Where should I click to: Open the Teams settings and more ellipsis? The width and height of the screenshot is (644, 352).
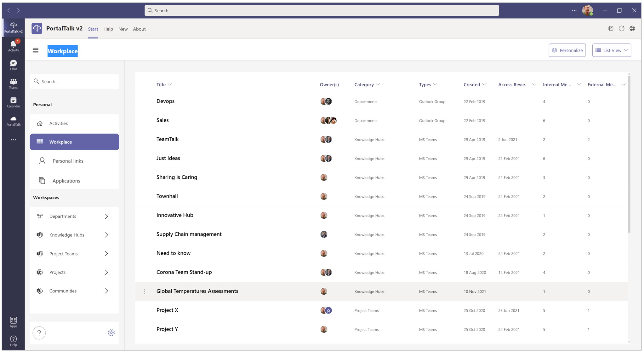(x=574, y=10)
